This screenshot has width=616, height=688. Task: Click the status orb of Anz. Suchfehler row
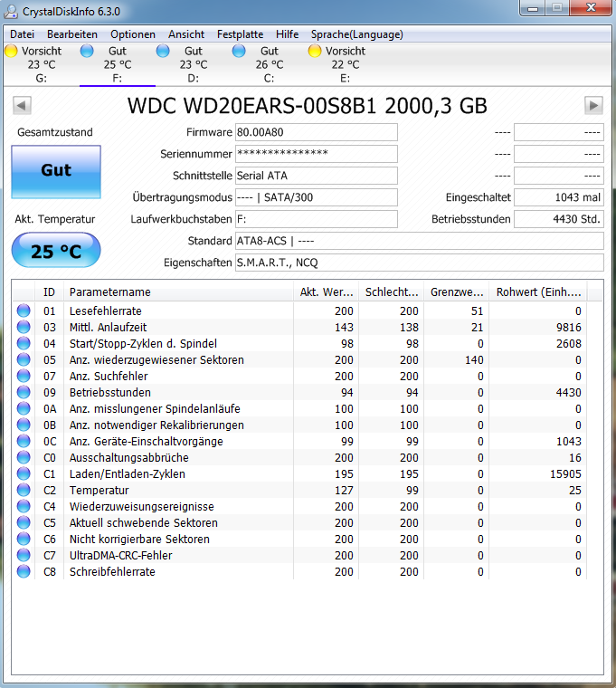pos(24,376)
